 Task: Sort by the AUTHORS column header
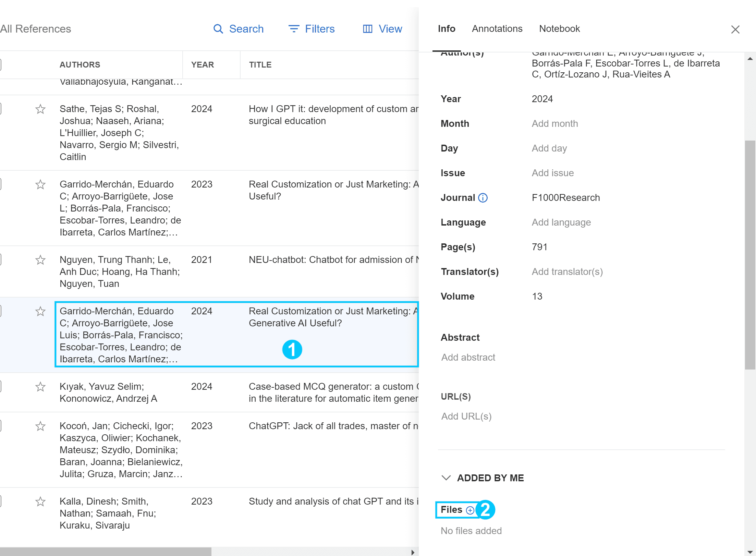(80, 65)
